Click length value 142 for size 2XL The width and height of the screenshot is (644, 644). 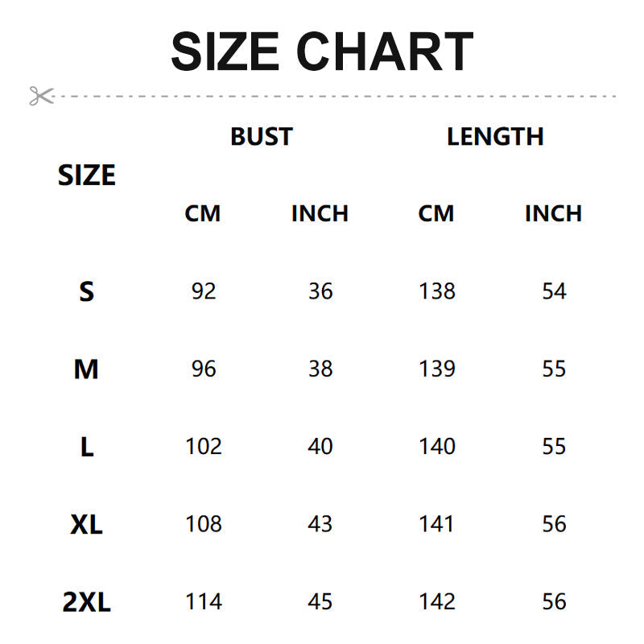coord(437,602)
